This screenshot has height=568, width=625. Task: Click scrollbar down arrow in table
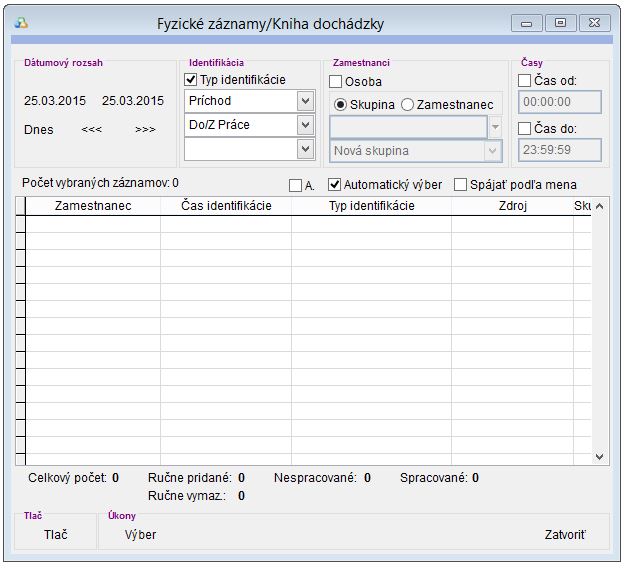pyautogui.click(x=599, y=456)
